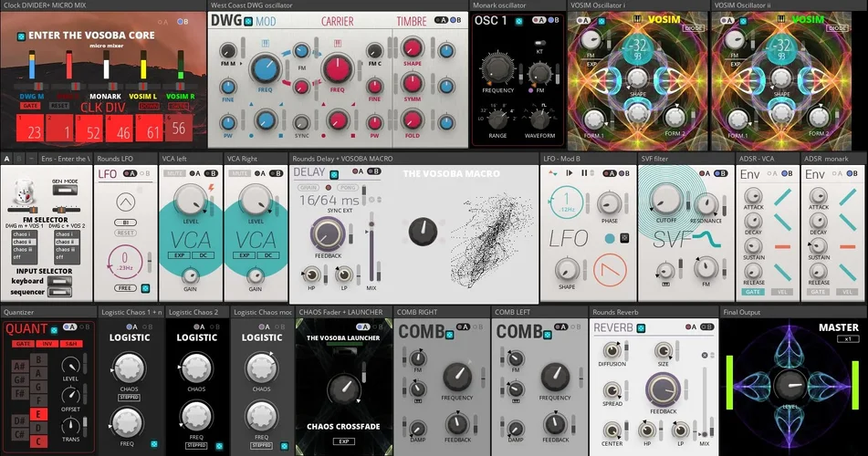Select snapshot B in DWG oscillator header
868x456 pixels.
pyautogui.click(x=455, y=20)
